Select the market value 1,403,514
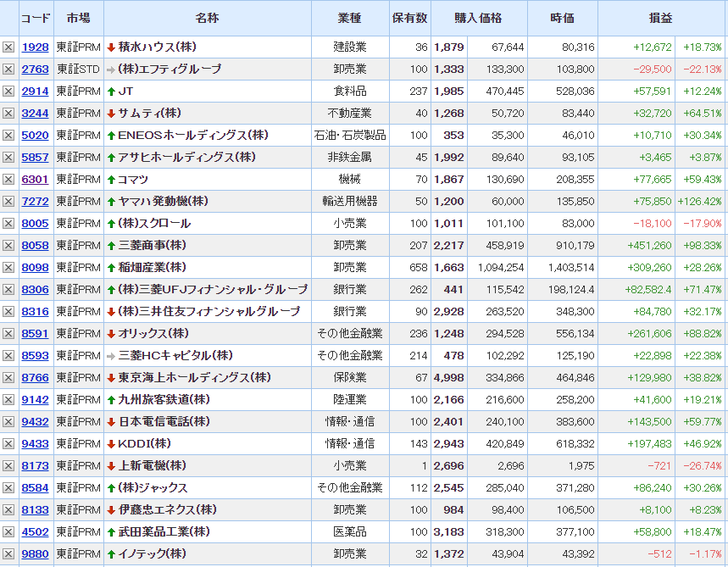 coord(571,268)
